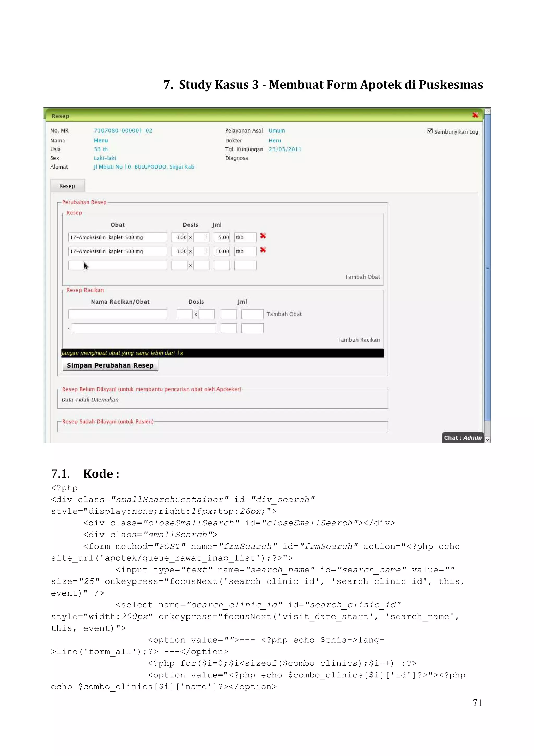534x756 pixels.
Task: Close the Resep dialog with red X
Action: [x=475, y=115]
